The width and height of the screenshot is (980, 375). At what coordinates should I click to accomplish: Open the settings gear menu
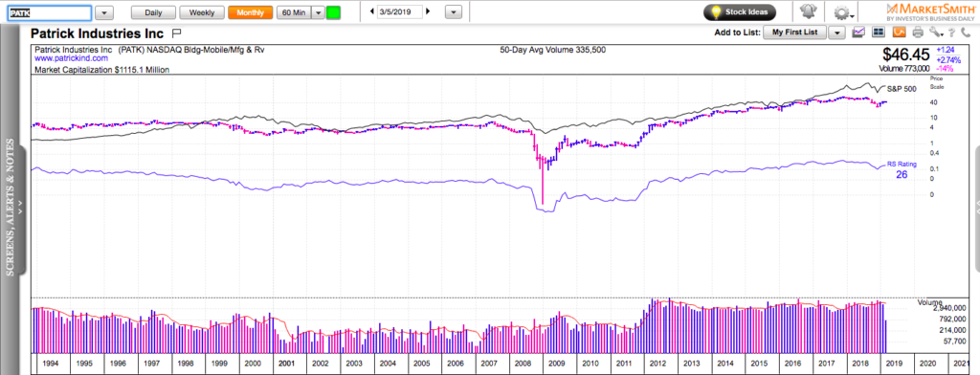point(843,12)
